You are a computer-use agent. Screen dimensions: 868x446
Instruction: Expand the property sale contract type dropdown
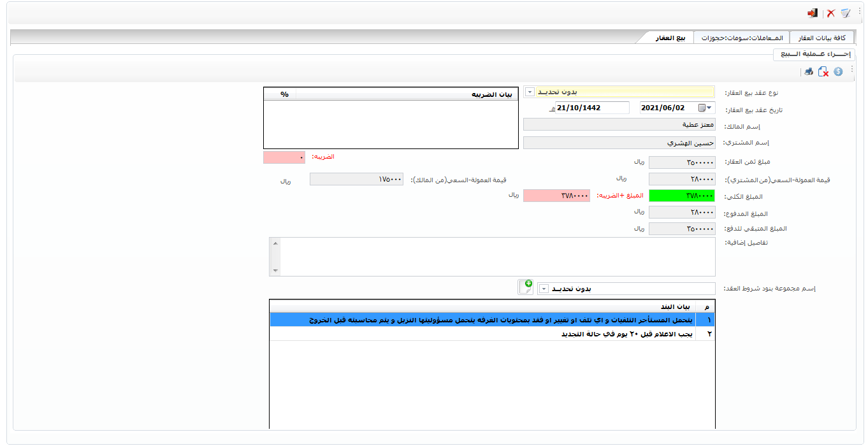pos(530,92)
